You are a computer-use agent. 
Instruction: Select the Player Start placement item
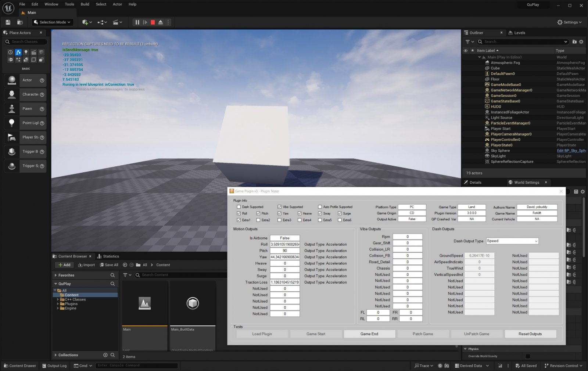pos(25,137)
